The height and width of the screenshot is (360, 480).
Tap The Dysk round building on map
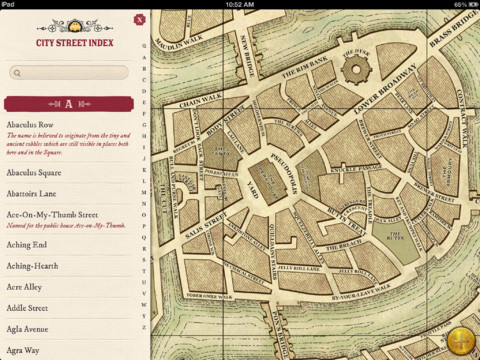click(x=356, y=69)
